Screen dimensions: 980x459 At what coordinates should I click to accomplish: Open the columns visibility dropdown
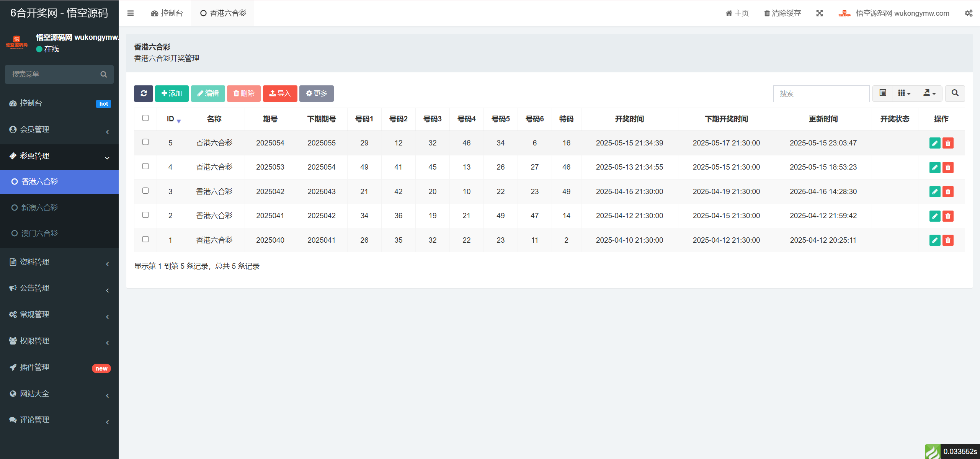[x=904, y=93]
